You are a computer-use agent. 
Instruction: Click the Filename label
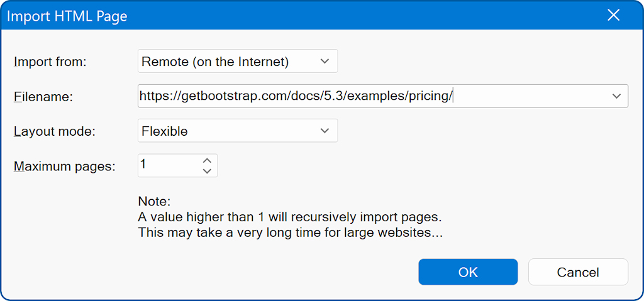pos(43,97)
